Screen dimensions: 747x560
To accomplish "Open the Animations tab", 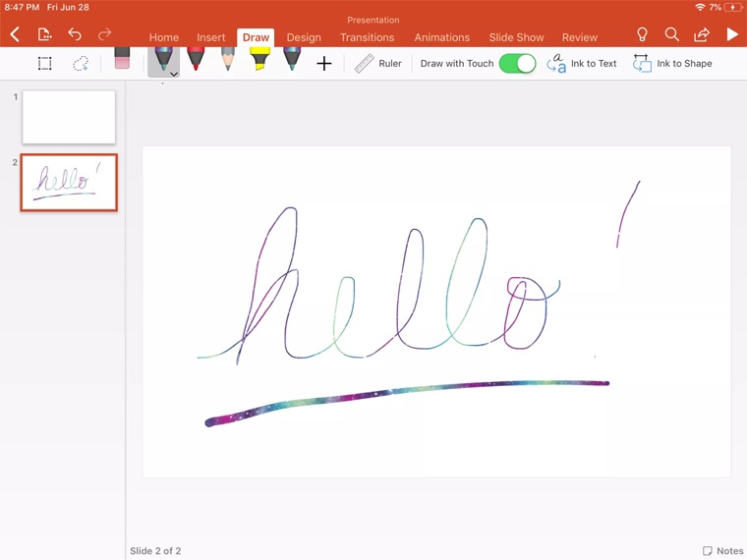I will tap(442, 37).
